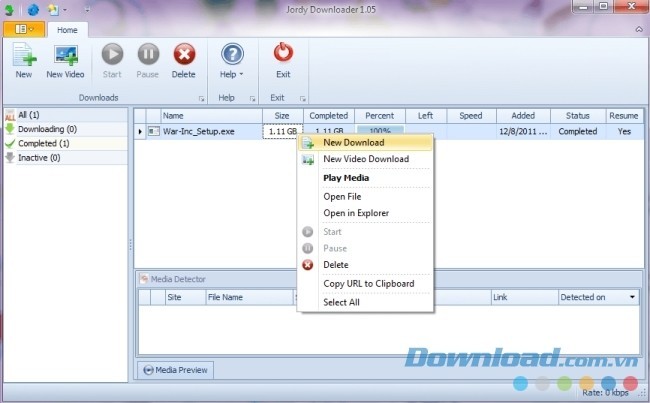Show All (1) downloads category
Screen dimensions: 650x403
pyautogui.click(x=66, y=115)
